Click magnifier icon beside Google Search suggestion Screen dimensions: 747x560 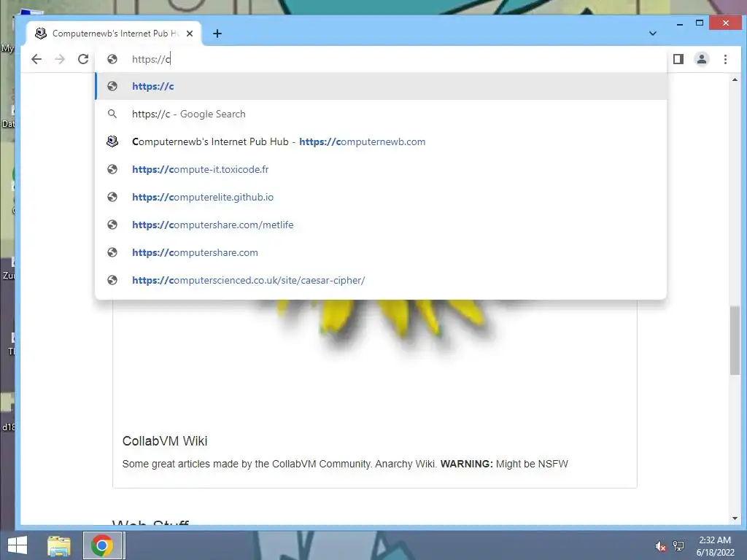[112, 114]
